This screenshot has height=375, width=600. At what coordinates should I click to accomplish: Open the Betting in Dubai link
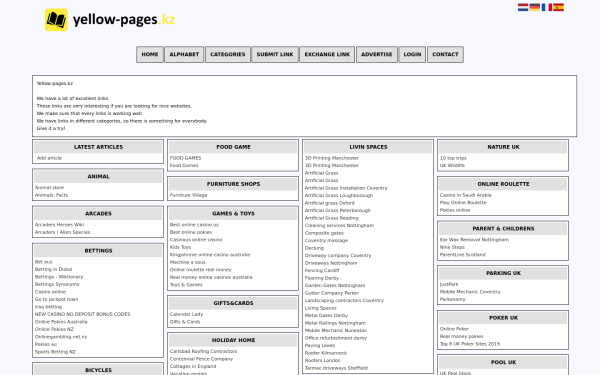click(x=53, y=269)
